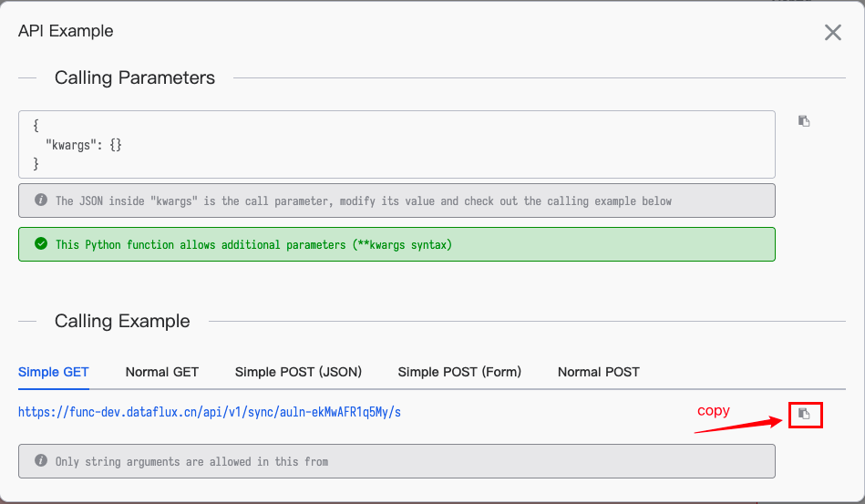Click inside the kwargs JSON input box
This screenshot has height=504, width=865.
click(x=396, y=144)
